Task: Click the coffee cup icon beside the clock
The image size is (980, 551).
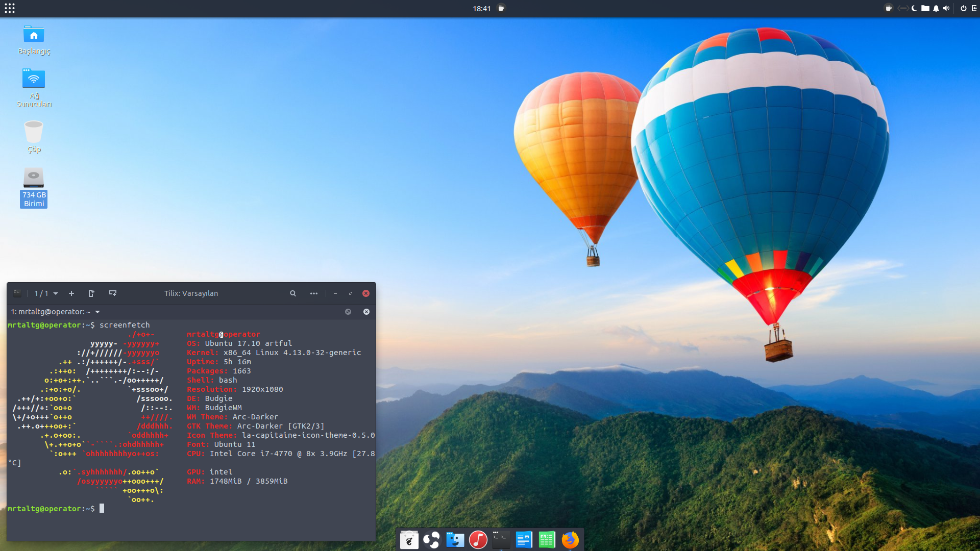Action: pyautogui.click(x=501, y=8)
